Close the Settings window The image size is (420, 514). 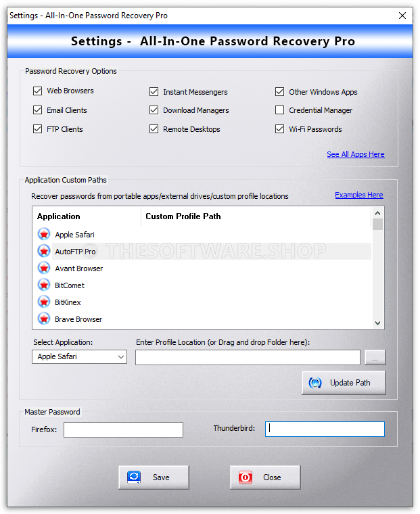coord(402,16)
